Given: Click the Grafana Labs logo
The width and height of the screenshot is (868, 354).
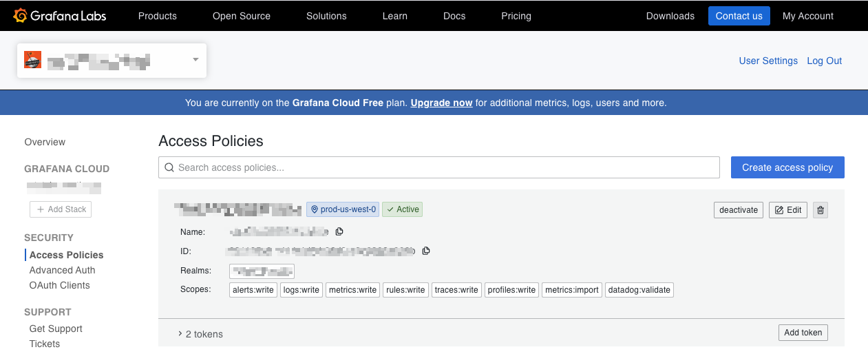Looking at the screenshot, I should (60, 15).
